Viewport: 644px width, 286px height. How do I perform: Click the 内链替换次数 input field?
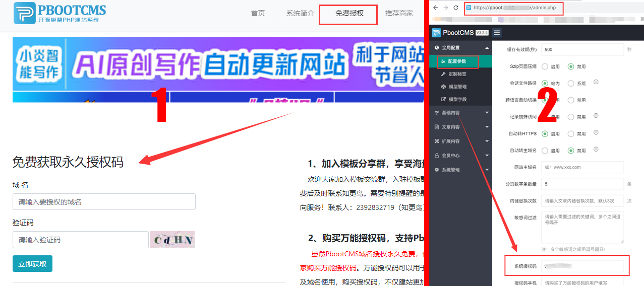[x=582, y=201]
